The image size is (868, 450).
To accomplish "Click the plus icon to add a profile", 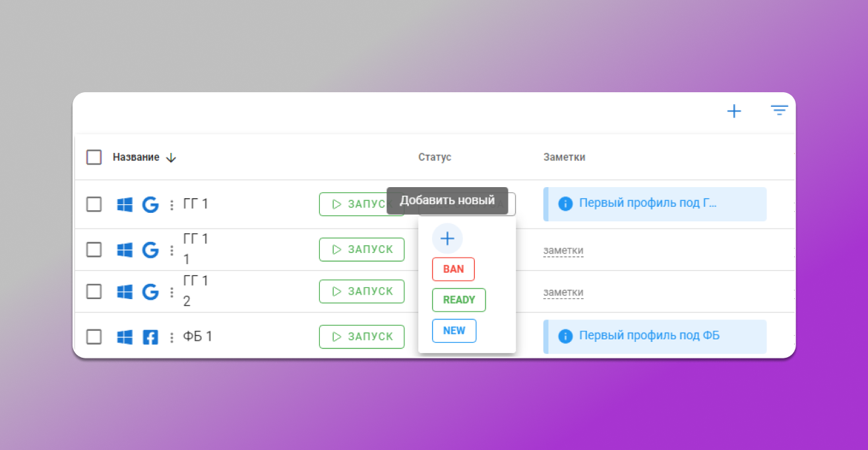I will coord(733,111).
